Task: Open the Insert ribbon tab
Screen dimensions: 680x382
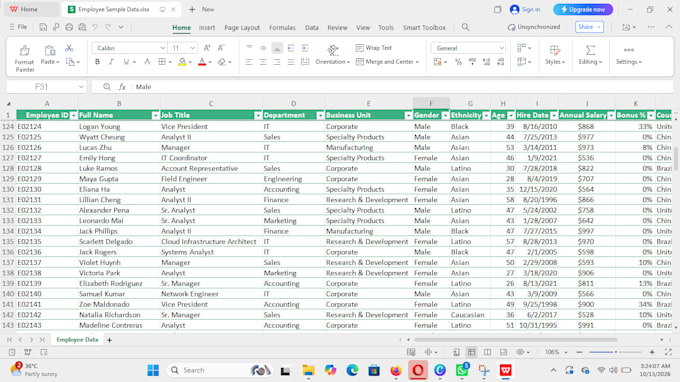Action: point(207,27)
